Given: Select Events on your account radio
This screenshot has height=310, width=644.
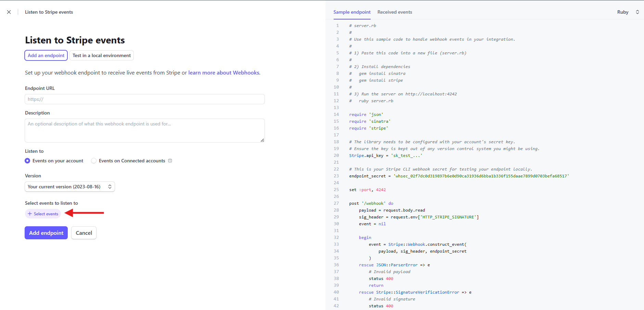Looking at the screenshot, I should coord(27,161).
